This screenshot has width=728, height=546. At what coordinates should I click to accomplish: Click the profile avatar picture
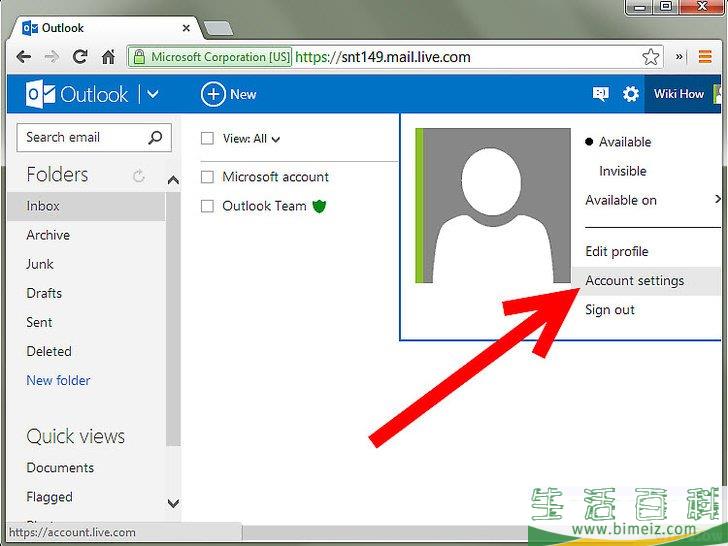pos(493,205)
